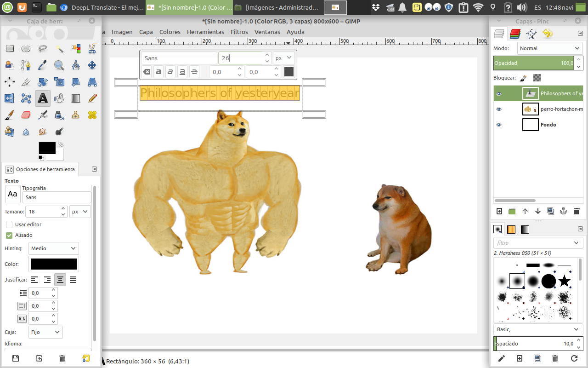
Task: Choose the Flip tool
Action: point(10,98)
